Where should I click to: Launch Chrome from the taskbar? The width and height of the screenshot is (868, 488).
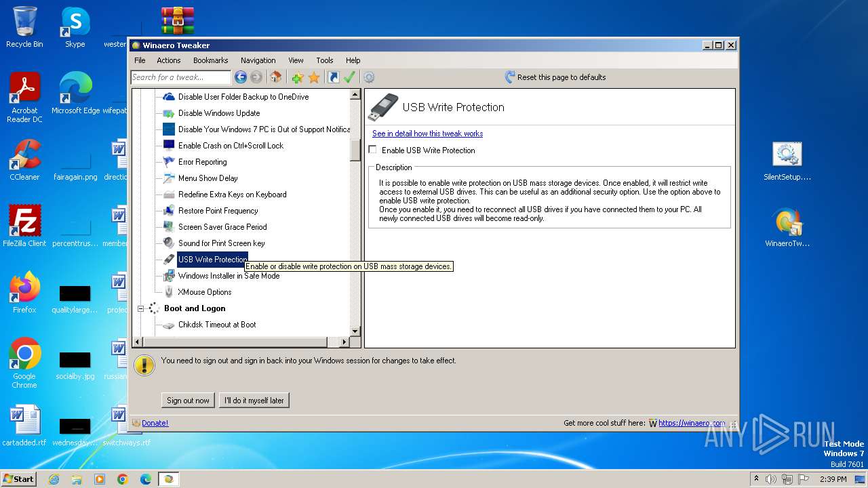point(123,479)
